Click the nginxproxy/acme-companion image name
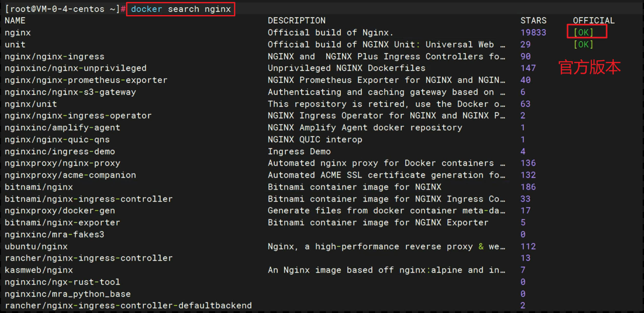 click(x=70, y=175)
